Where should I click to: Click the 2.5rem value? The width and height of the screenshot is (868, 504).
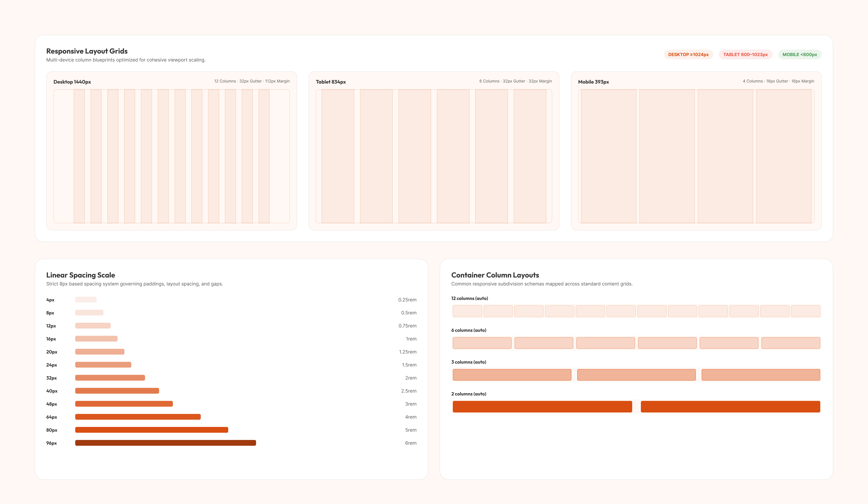pyautogui.click(x=409, y=391)
